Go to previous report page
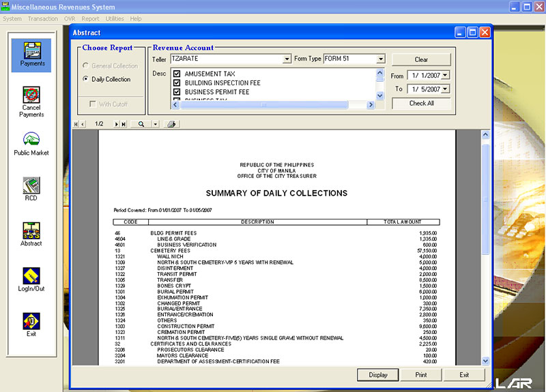 (x=83, y=124)
